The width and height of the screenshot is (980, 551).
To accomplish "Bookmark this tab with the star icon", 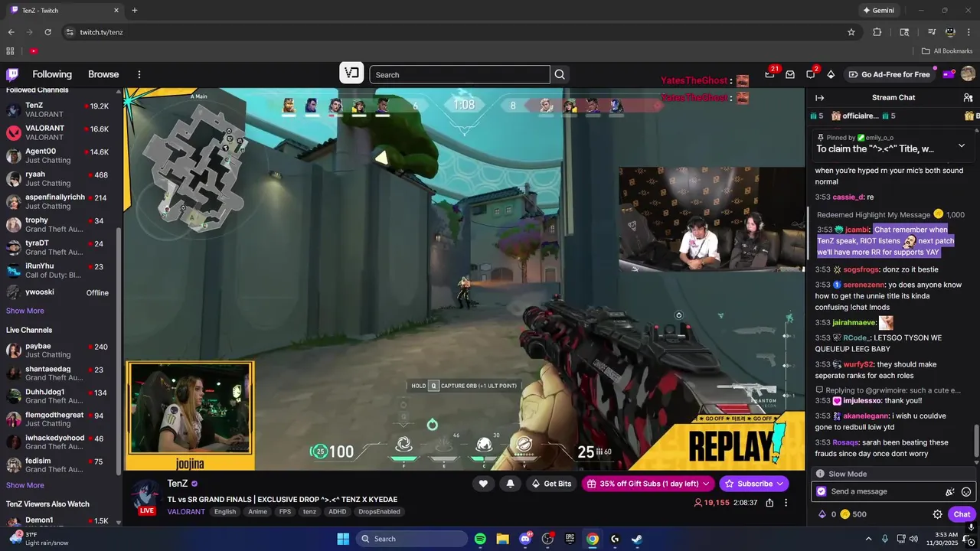I will 851,32.
